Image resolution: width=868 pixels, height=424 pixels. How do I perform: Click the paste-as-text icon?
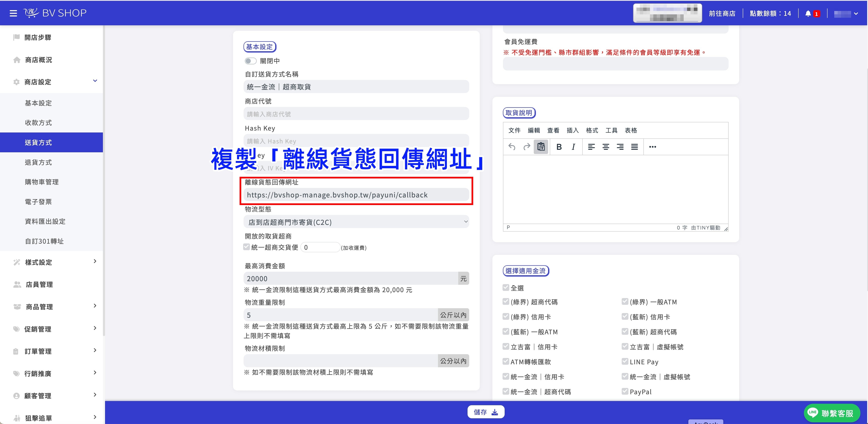pyautogui.click(x=541, y=147)
